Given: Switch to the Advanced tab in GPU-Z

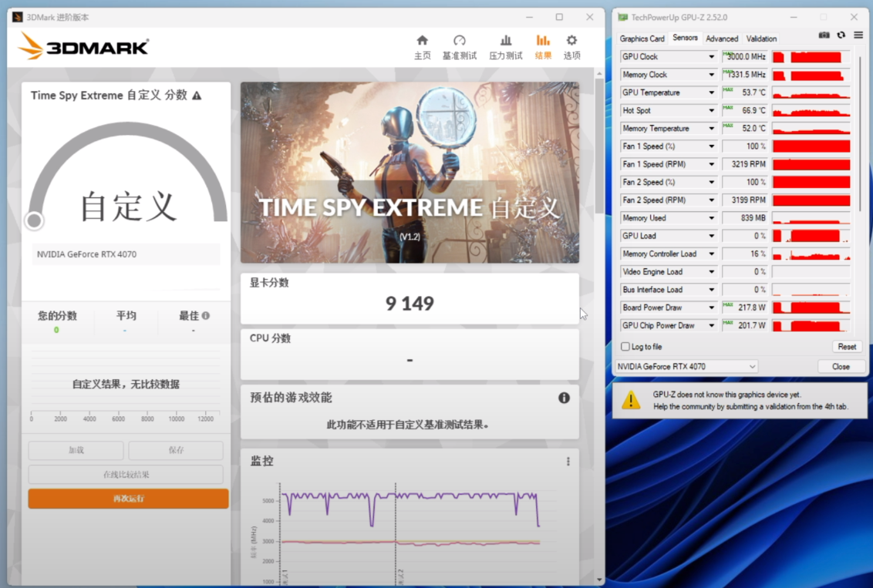Looking at the screenshot, I should pos(722,39).
